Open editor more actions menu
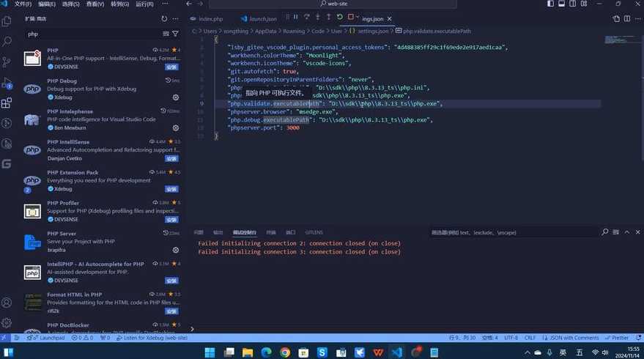The width and height of the screenshot is (644, 359). (x=638, y=19)
